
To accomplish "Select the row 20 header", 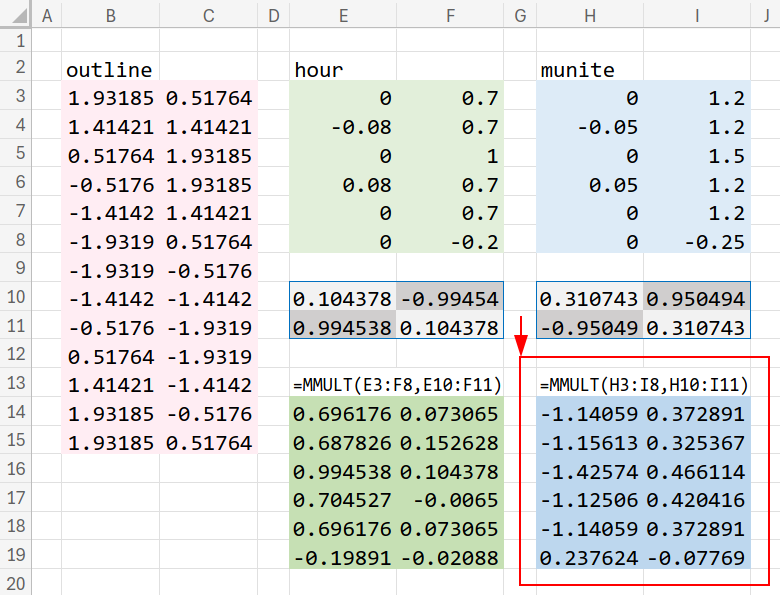I will click(16, 583).
